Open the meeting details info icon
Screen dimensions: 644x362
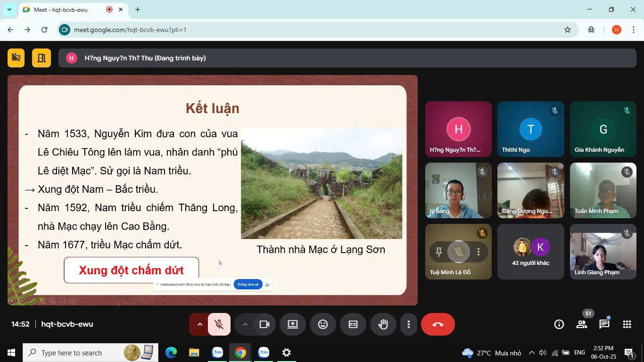click(559, 324)
